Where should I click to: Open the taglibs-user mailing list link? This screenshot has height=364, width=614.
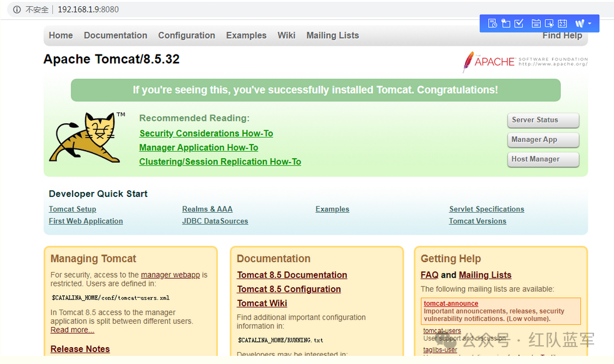(440, 350)
